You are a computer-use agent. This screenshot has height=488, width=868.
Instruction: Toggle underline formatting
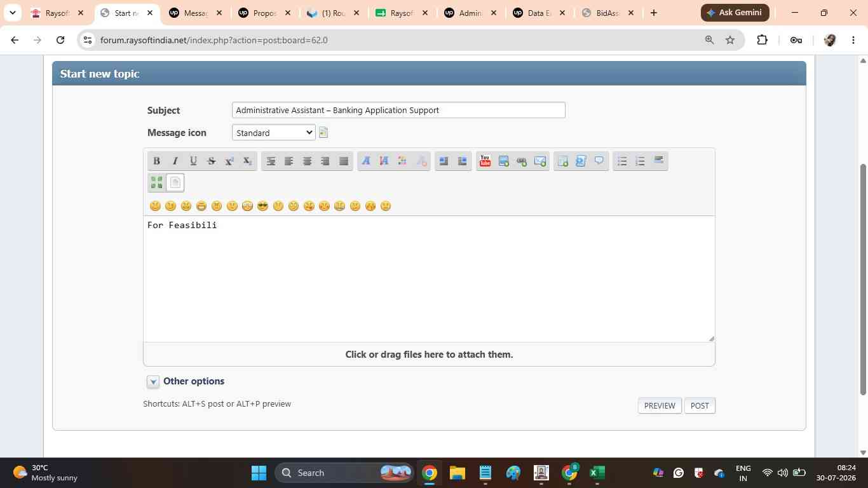pyautogui.click(x=193, y=161)
